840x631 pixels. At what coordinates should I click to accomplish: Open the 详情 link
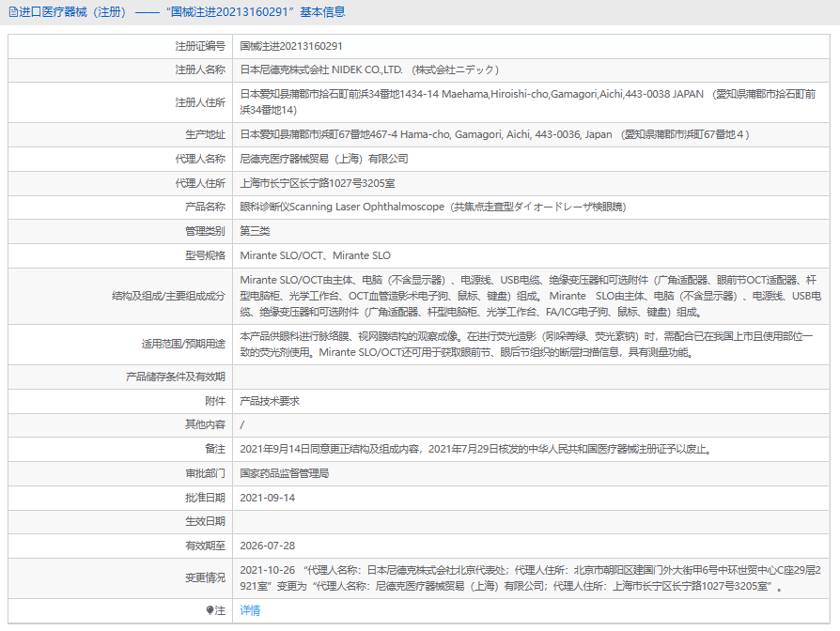tap(250, 610)
